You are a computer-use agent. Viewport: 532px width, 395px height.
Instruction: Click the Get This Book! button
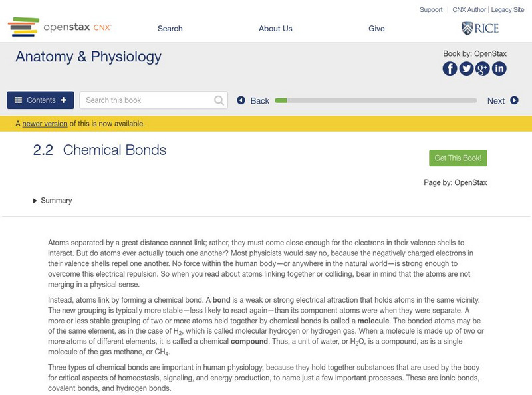tap(458, 158)
